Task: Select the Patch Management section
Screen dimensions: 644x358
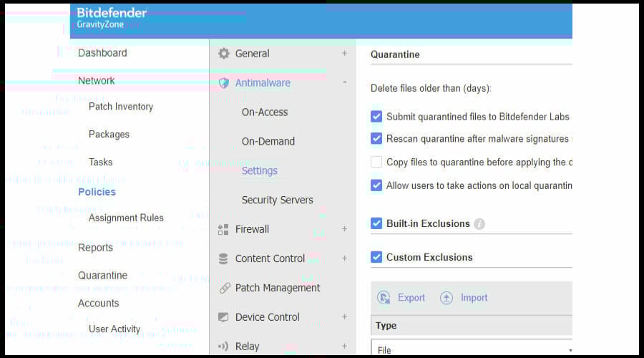Action: (x=278, y=288)
